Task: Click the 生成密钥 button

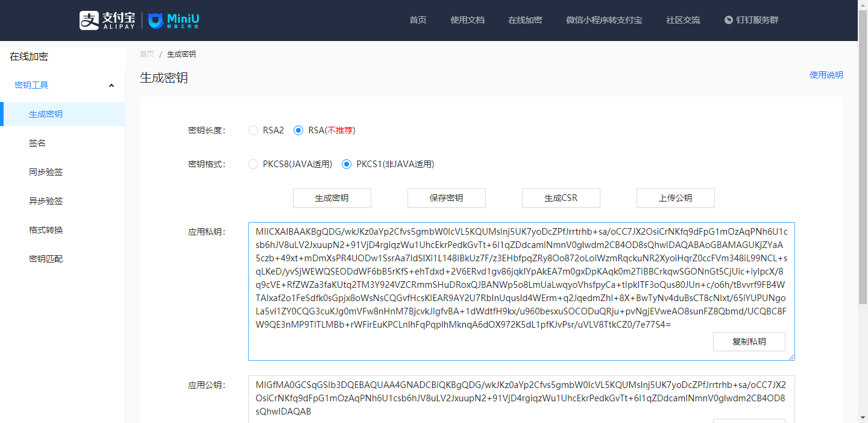Action: [332, 198]
